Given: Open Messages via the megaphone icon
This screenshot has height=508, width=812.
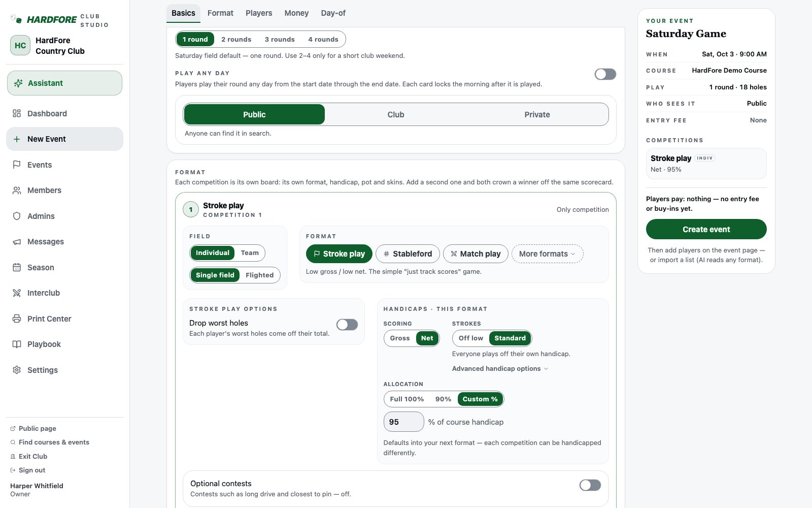Looking at the screenshot, I should (x=17, y=241).
